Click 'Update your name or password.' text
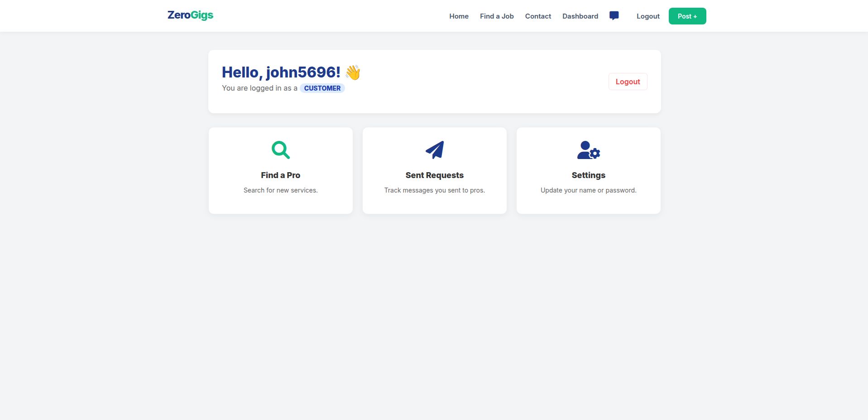 (589, 190)
